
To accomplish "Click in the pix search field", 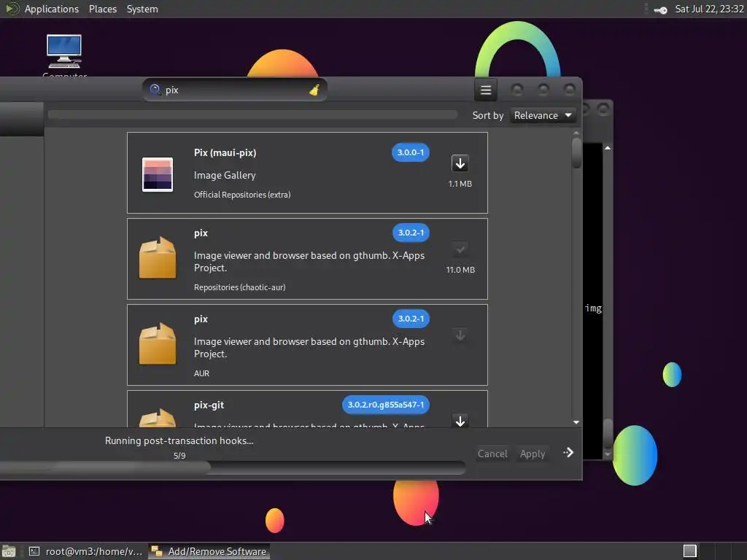I will [x=234, y=90].
